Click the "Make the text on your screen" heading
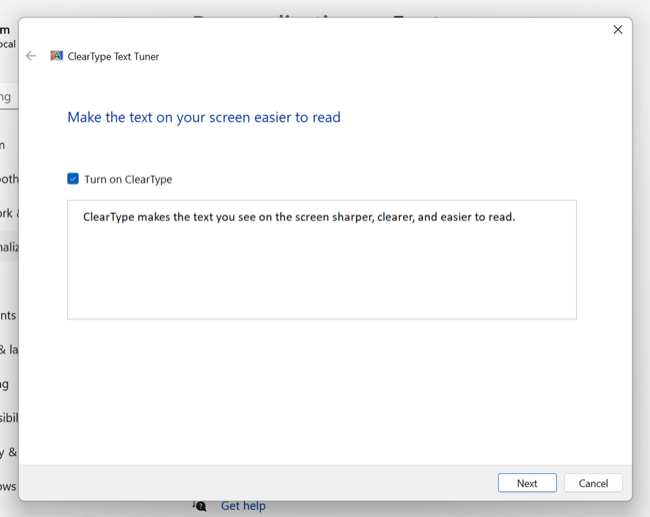This screenshot has width=650, height=517. 204,117
